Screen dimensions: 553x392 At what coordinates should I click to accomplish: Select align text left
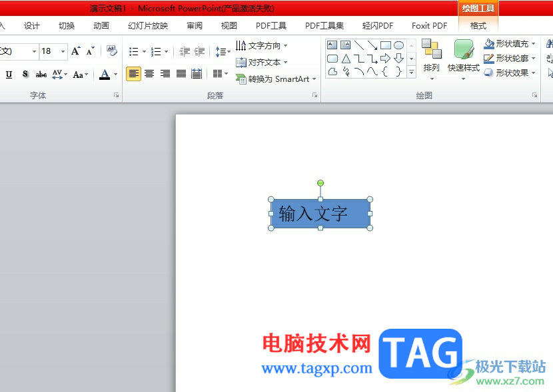click(x=133, y=74)
